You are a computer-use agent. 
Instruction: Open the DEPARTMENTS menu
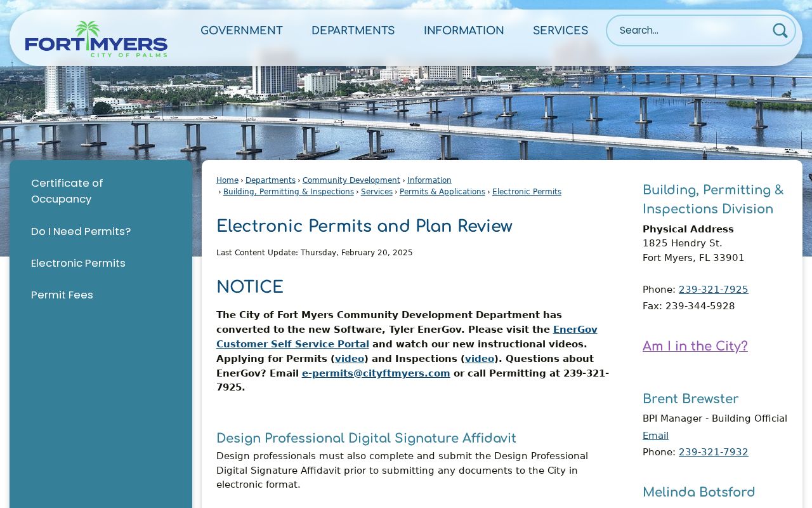coord(353,30)
